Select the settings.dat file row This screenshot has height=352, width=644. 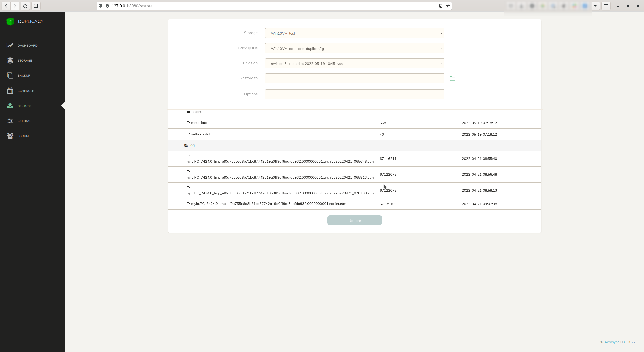point(201,134)
